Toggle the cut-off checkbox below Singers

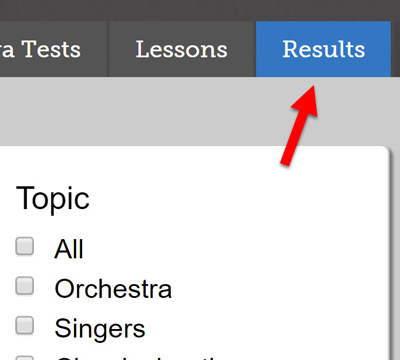tap(25, 358)
